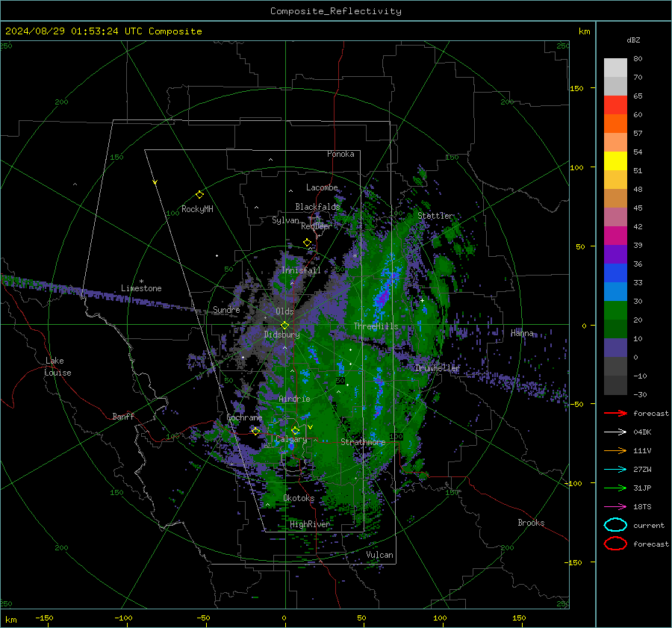Click the Strathmore town label
Viewport: 672px width, 628px height.
[363, 442]
